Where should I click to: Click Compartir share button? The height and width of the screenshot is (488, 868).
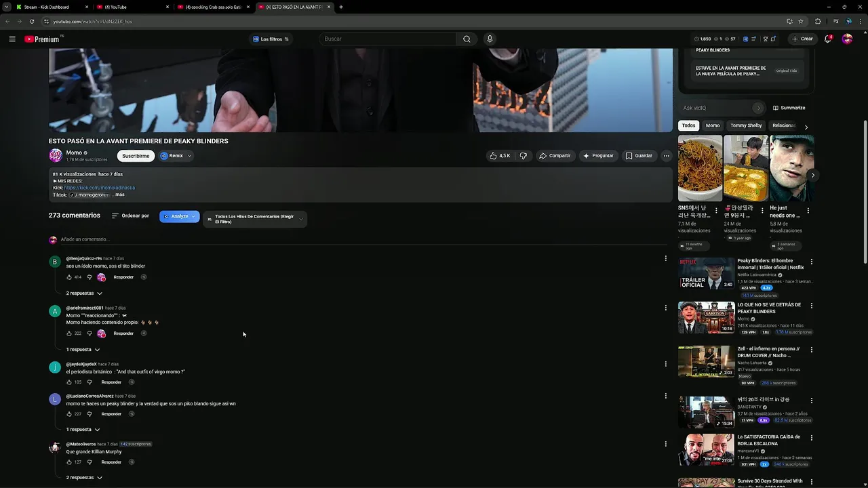point(555,156)
